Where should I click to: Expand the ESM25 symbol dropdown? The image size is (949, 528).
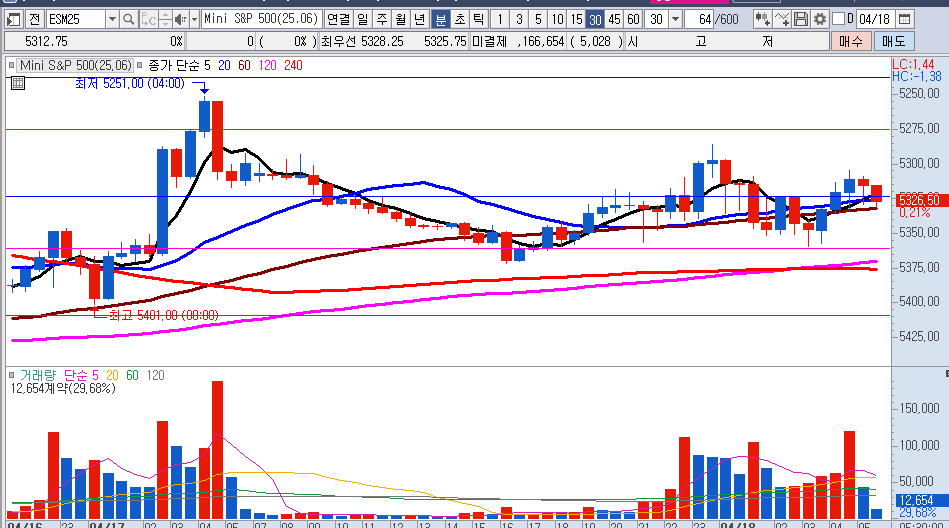pos(111,19)
